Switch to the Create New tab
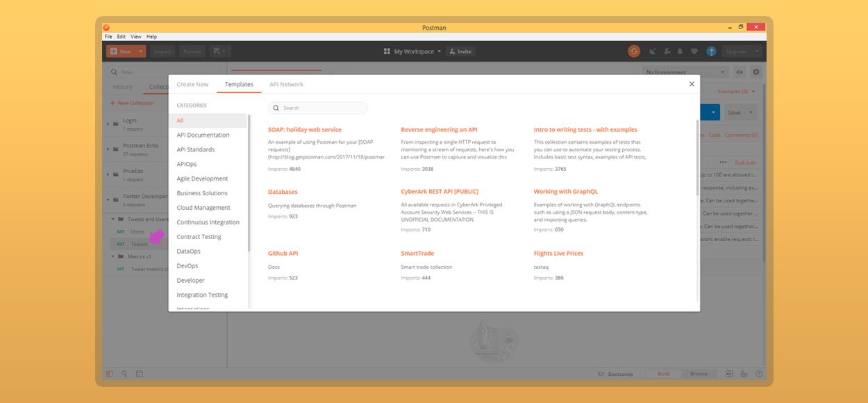This screenshot has height=403, width=868. (x=192, y=84)
